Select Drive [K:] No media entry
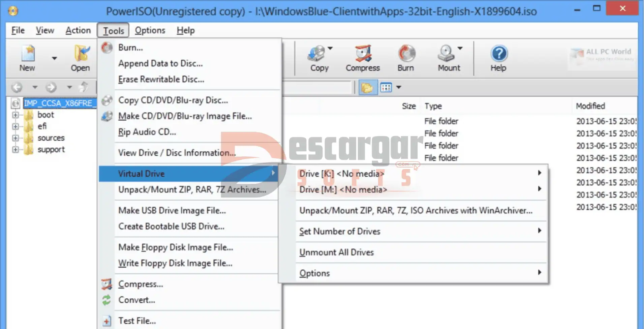This screenshot has height=329, width=644. [x=342, y=174]
